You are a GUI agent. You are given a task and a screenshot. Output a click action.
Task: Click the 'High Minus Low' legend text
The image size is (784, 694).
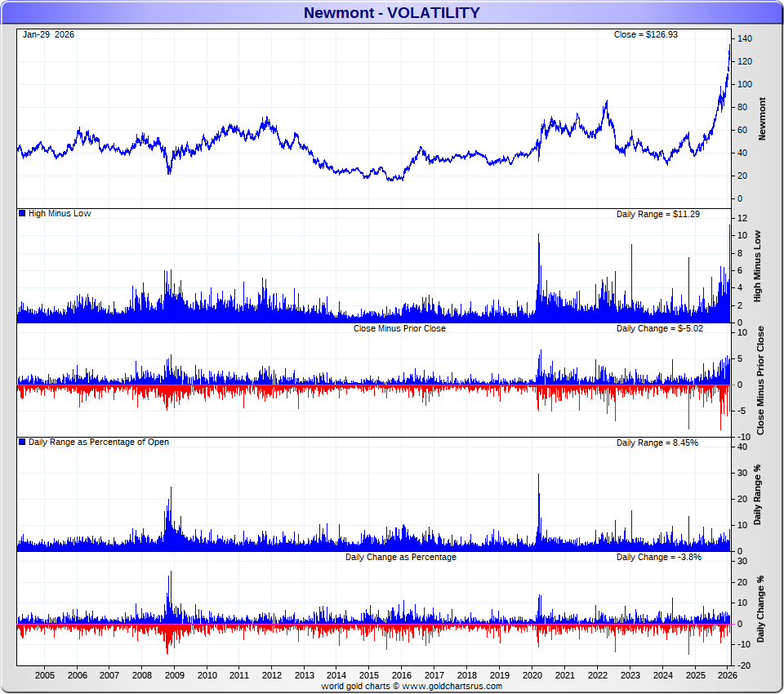click(60, 213)
